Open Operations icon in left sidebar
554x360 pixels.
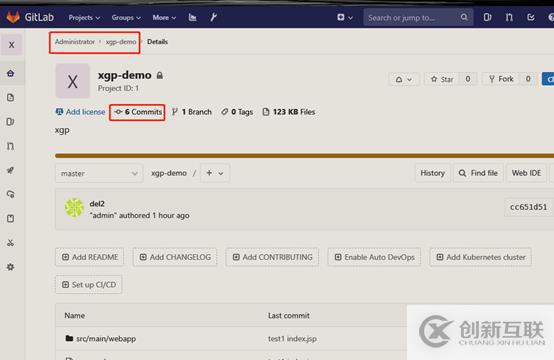coord(11,194)
